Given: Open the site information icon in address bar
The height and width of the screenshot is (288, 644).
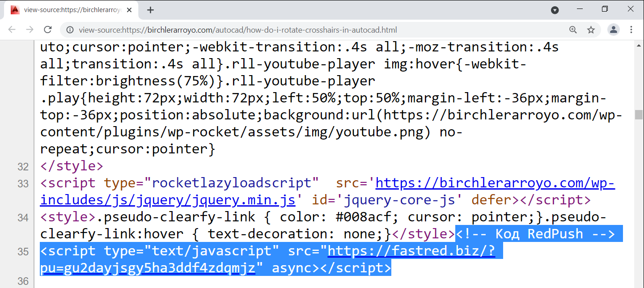Looking at the screenshot, I should (70, 30).
